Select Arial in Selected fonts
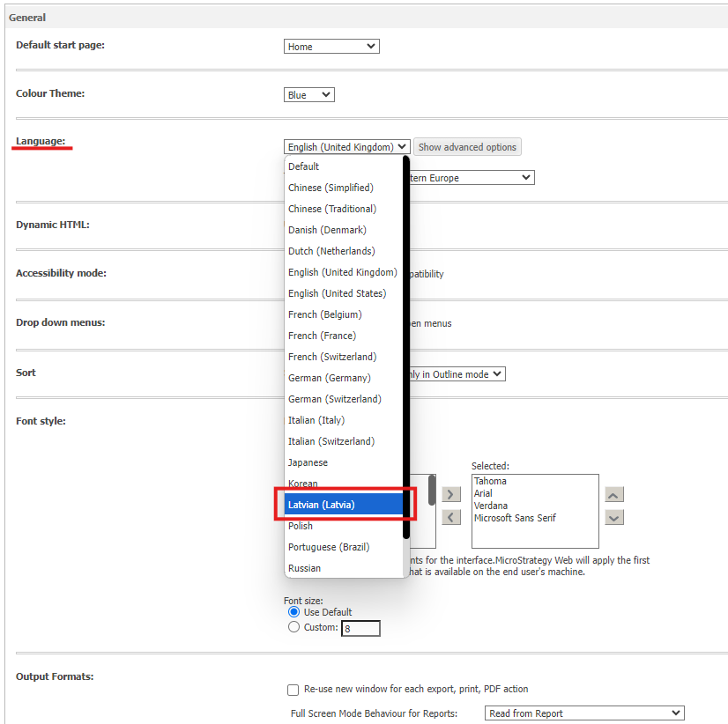This screenshot has height=724, width=728. 535,493
